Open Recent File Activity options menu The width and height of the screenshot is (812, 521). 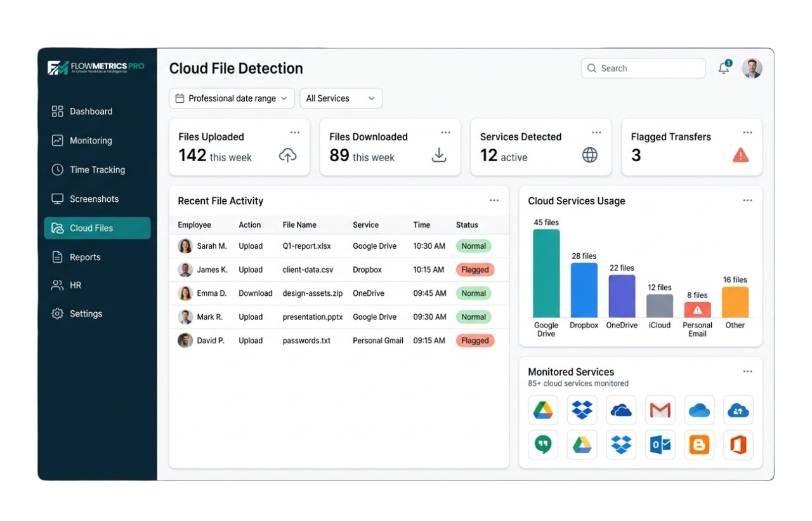tap(494, 201)
